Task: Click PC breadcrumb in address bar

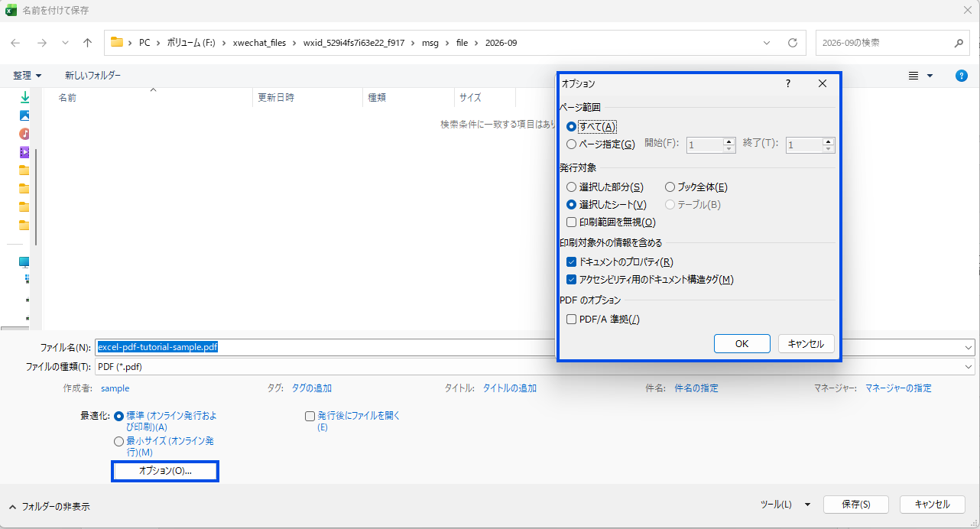Action: pos(144,43)
